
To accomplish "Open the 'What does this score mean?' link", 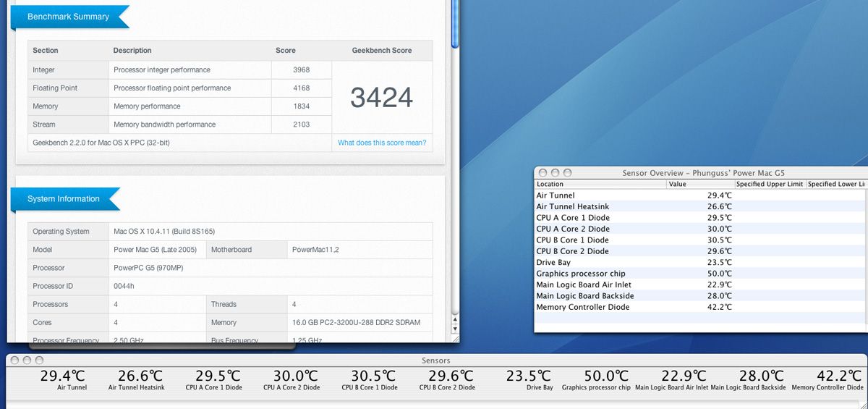I will point(382,143).
